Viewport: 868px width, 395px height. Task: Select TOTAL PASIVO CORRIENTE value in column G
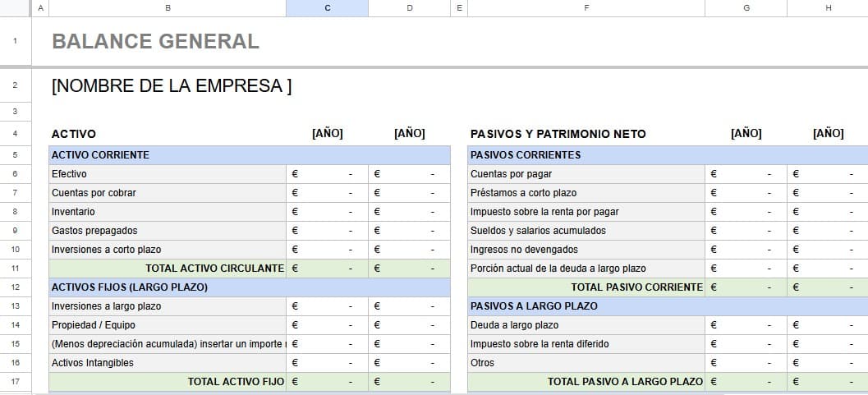click(x=746, y=287)
